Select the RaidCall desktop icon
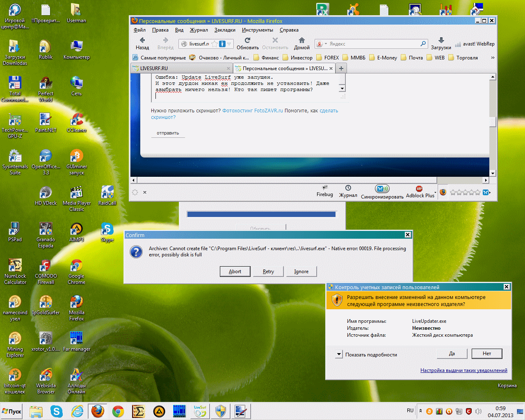This screenshot has width=525, height=420. pos(107,196)
